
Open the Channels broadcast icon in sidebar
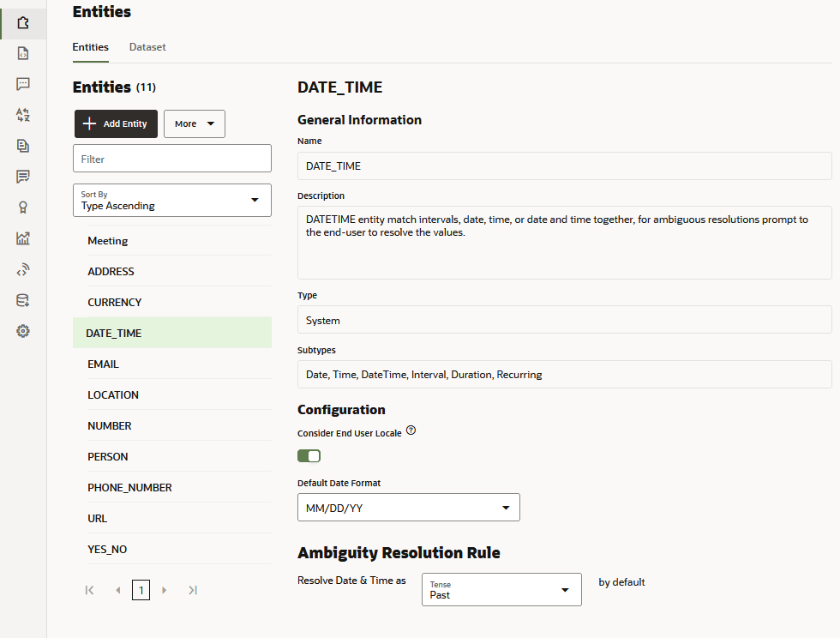(x=23, y=268)
